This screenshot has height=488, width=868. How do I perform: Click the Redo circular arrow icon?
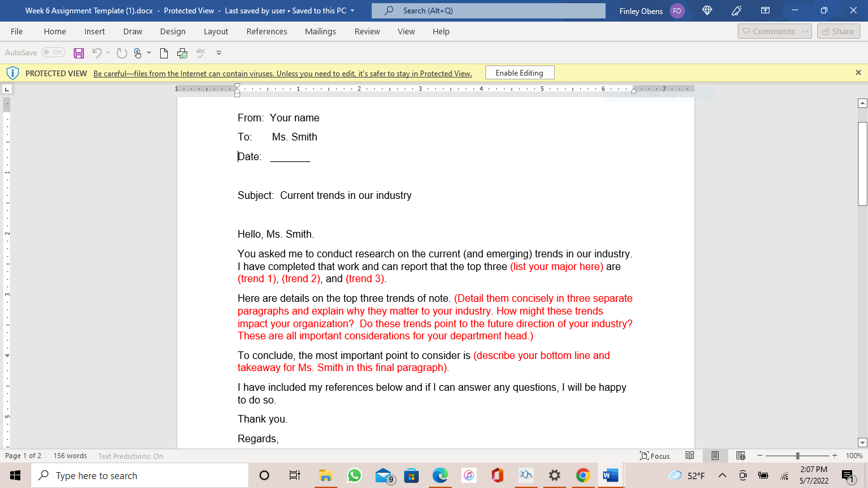[x=121, y=53]
